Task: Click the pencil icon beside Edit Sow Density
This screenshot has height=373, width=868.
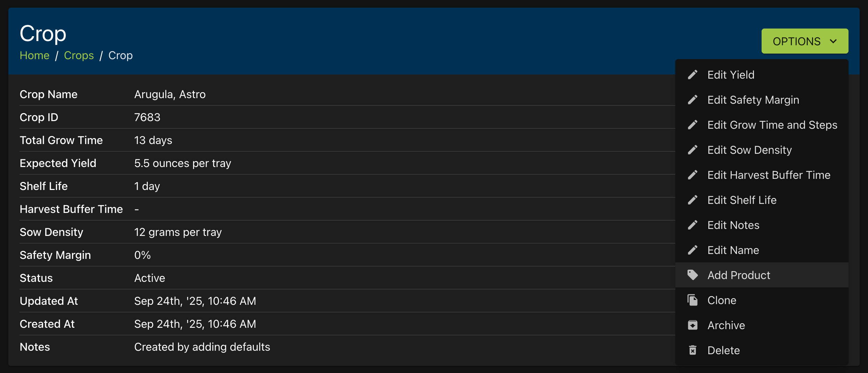Action: 692,150
